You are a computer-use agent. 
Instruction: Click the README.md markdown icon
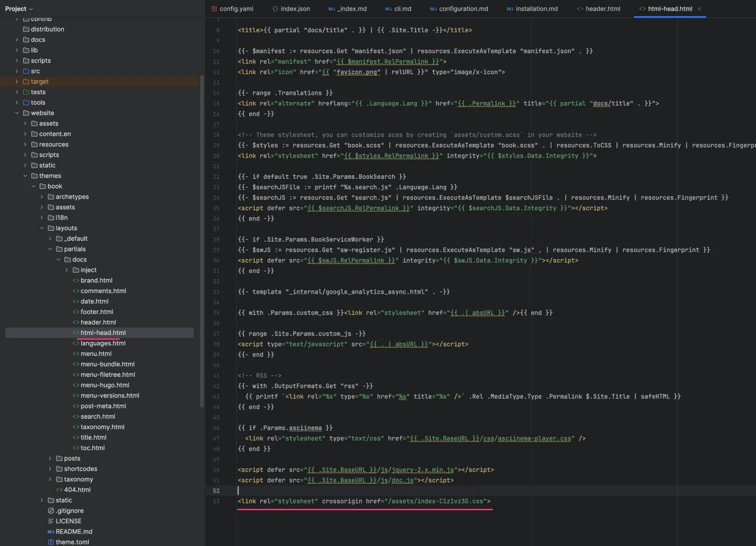click(51, 532)
